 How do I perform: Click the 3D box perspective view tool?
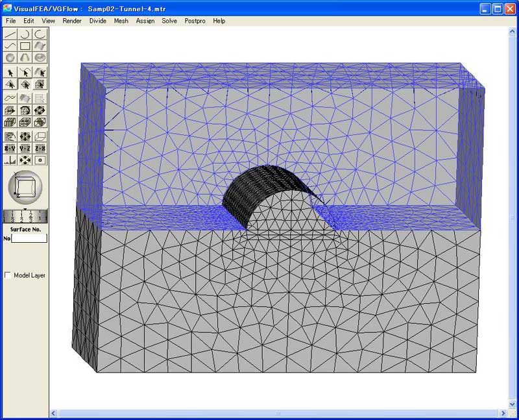(x=40, y=136)
